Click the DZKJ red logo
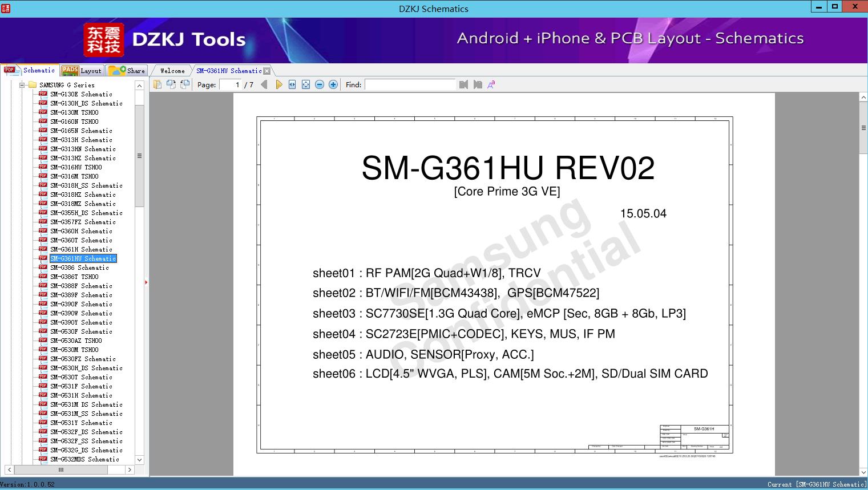This screenshot has height=490, width=868. (104, 40)
